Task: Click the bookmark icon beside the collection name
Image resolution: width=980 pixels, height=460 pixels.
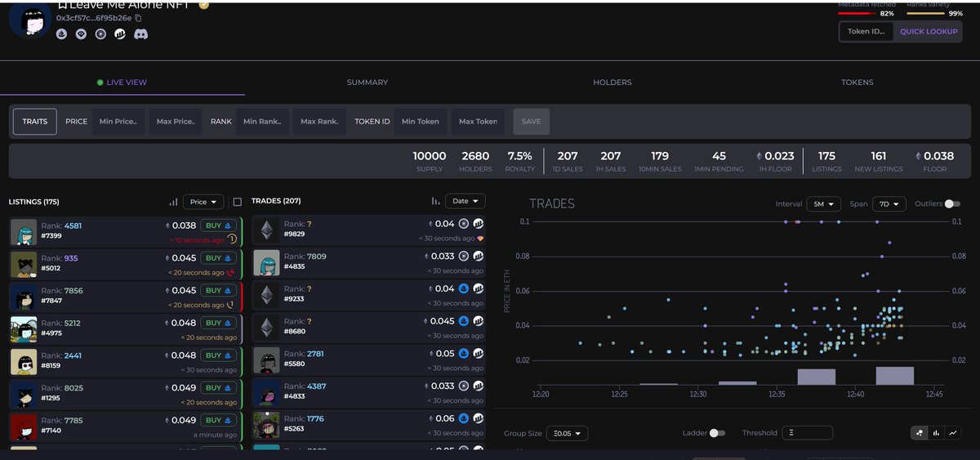Action: 62,5
